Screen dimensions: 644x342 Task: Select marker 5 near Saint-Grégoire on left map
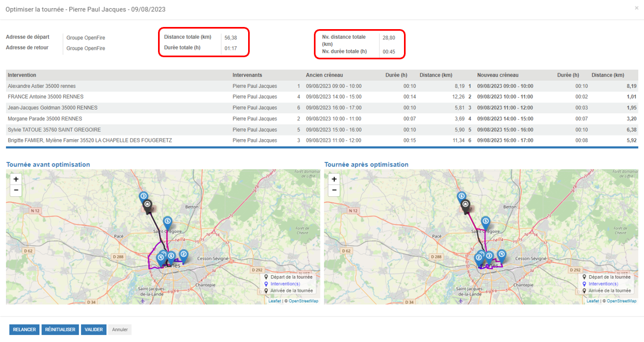coord(168,223)
